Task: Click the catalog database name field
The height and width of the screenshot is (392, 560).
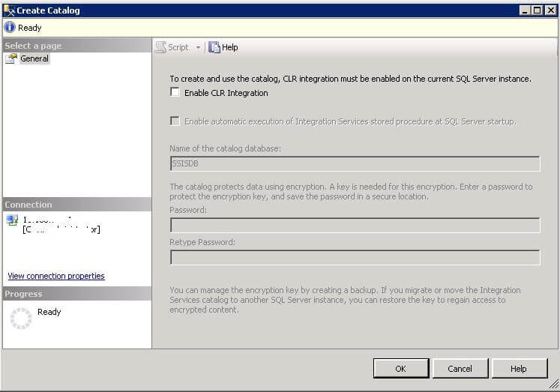Action: [x=355, y=163]
